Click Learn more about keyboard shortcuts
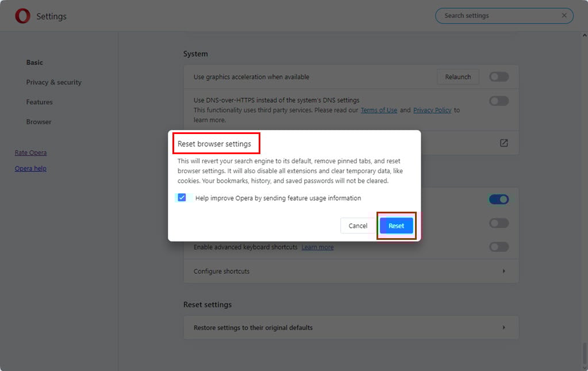Screen dimensions: 588x371 tap(317, 247)
